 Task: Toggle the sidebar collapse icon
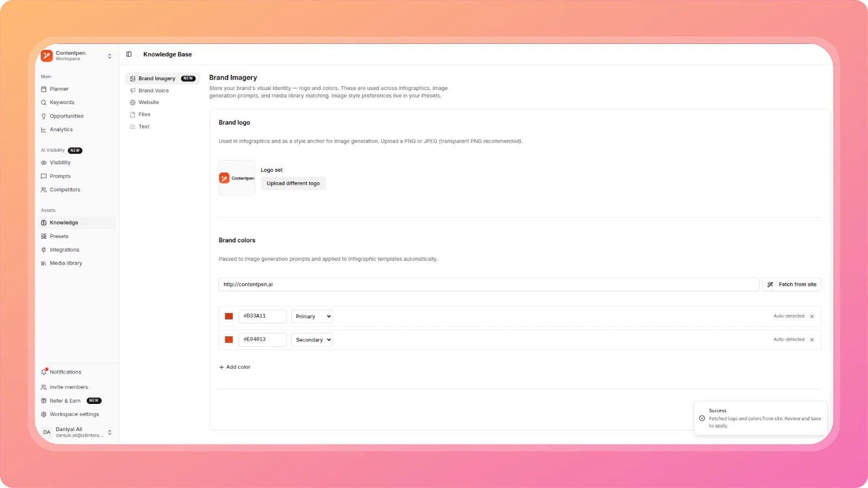129,54
